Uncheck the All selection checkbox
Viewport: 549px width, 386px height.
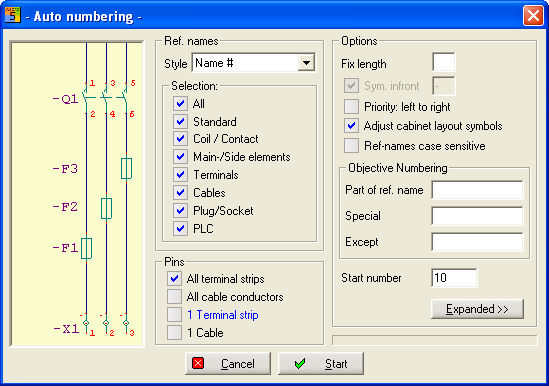coord(180,104)
